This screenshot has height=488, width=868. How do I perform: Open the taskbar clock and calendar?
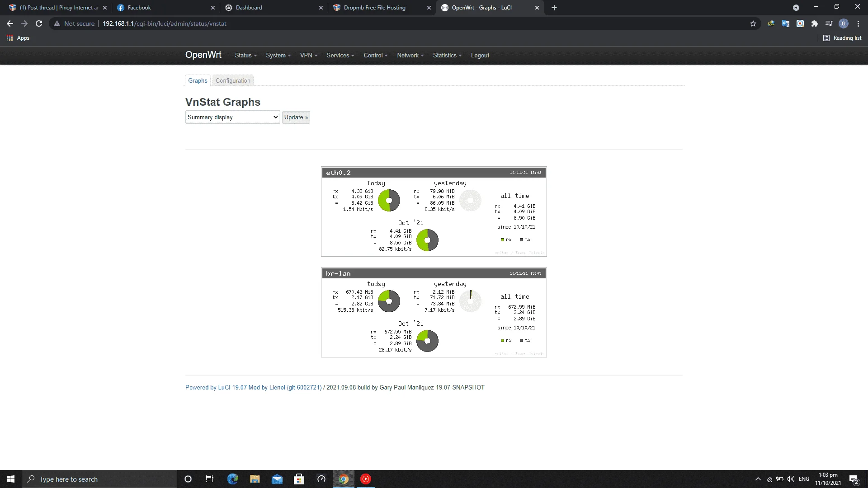(828, 479)
